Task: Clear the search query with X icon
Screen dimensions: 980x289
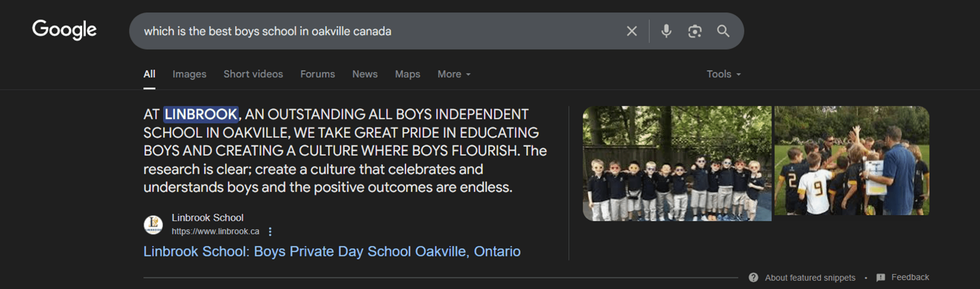Action: coord(632,31)
